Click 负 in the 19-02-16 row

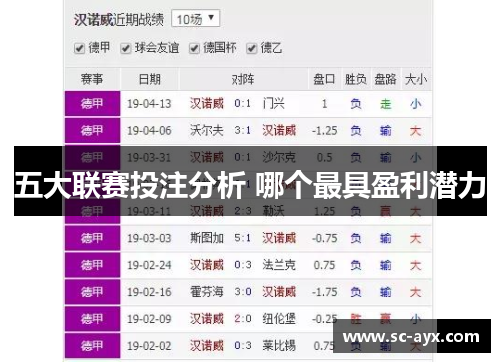coord(355,292)
